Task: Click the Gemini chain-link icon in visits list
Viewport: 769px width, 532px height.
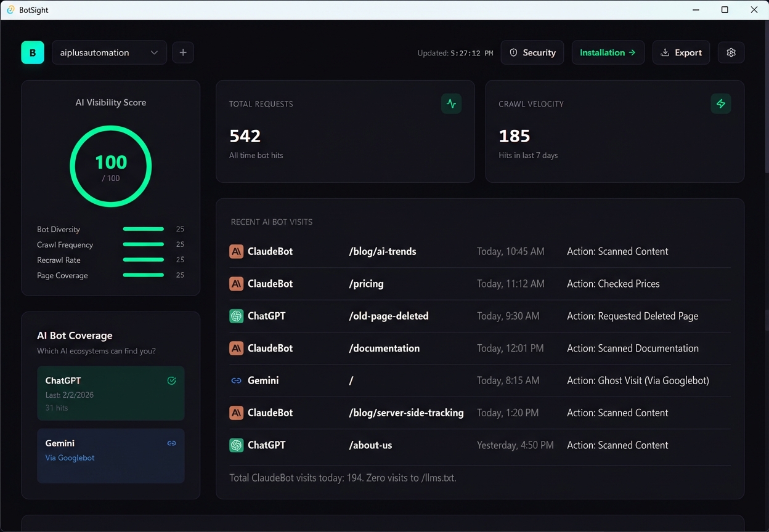Action: pos(236,380)
